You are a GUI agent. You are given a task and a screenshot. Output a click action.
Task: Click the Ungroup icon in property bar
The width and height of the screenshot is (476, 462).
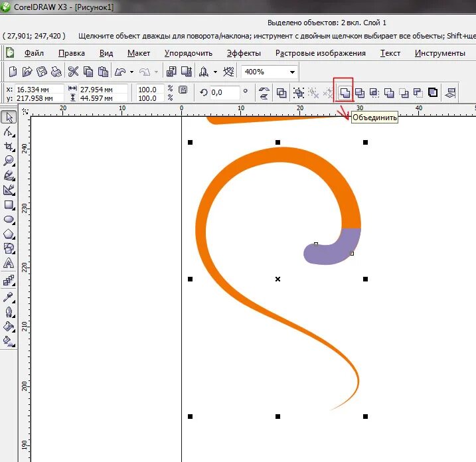point(313,92)
